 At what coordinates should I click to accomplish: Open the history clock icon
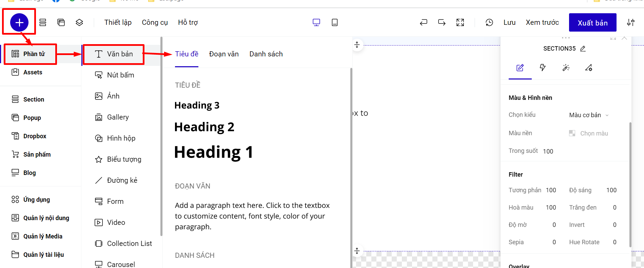[489, 22]
